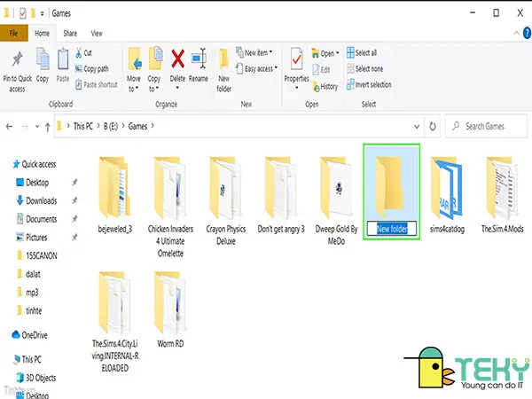Expand the New item dropdown
Image resolution: width=532 pixels, height=399 pixels.
coord(270,52)
